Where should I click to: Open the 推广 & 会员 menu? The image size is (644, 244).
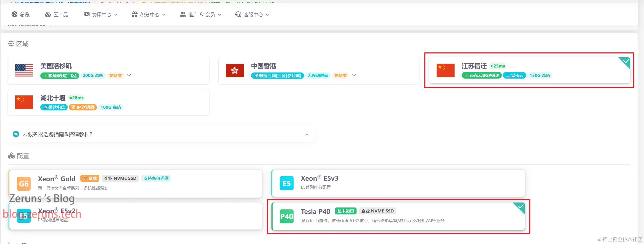click(x=200, y=14)
